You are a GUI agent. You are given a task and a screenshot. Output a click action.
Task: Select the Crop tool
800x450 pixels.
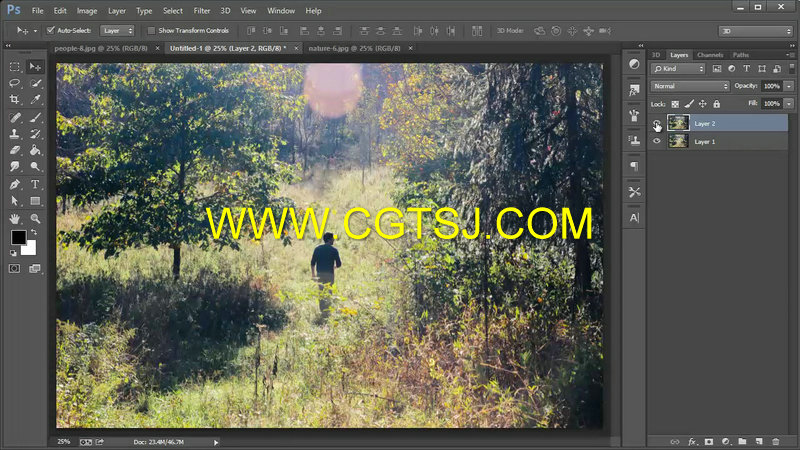tap(14, 99)
